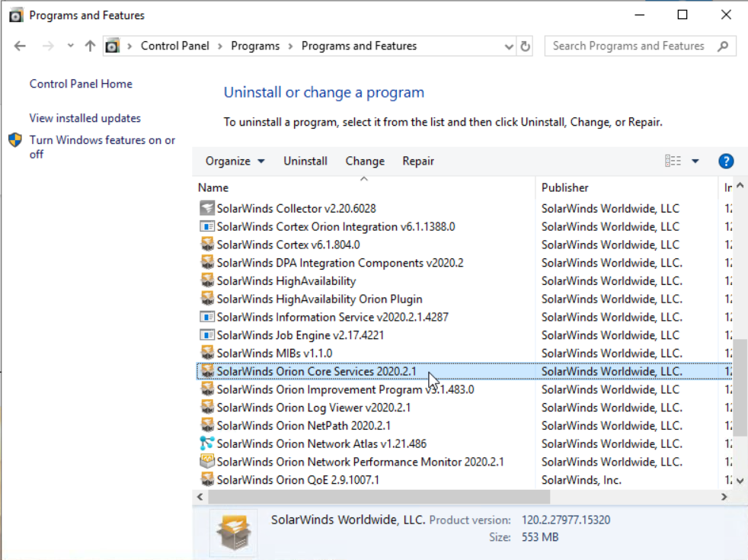Refresh the Programs and Features list

(526, 46)
